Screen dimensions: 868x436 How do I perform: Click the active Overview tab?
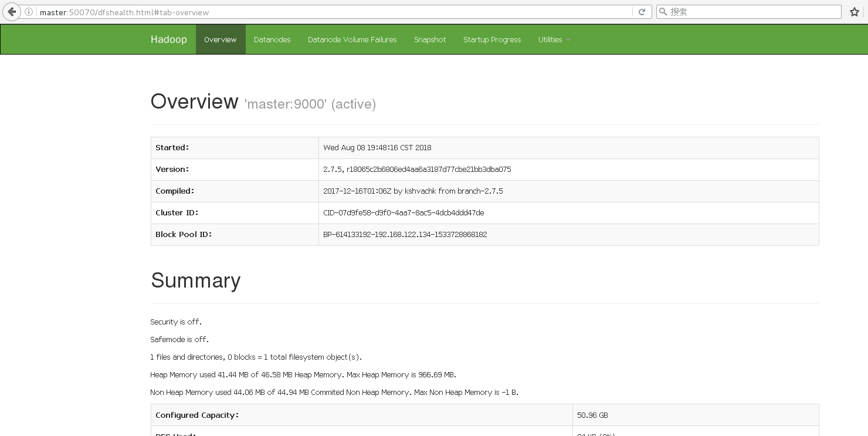click(221, 40)
